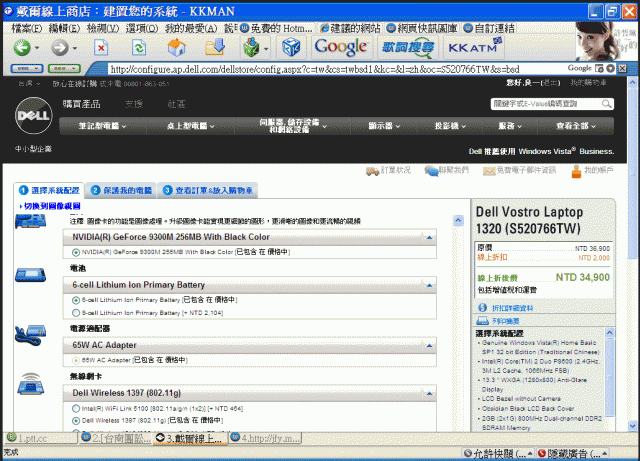Click the 切換到圖像視圖 link
Screen dimensions: 640x461
[x=50, y=206]
